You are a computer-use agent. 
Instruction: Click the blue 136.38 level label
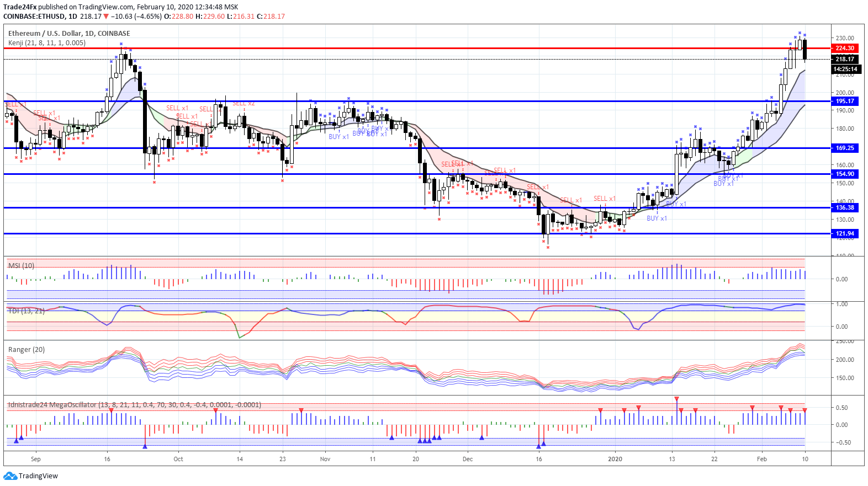click(x=845, y=207)
